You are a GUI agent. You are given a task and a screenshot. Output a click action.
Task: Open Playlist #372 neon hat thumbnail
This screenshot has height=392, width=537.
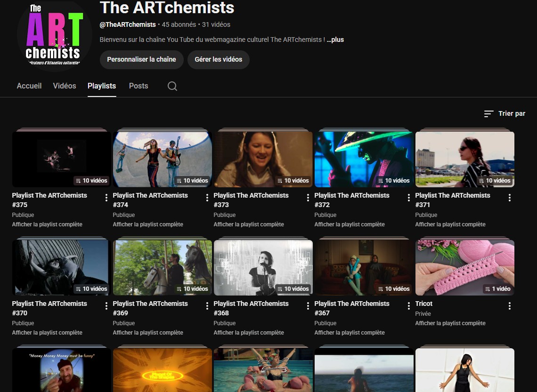pyautogui.click(x=364, y=159)
